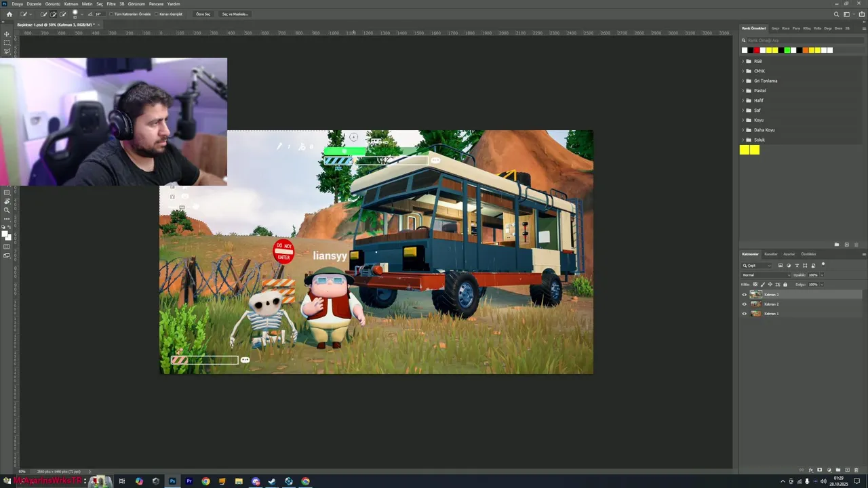The width and height of the screenshot is (868, 488).
Task: Switch to the Ayarlar tab
Action: pos(789,254)
